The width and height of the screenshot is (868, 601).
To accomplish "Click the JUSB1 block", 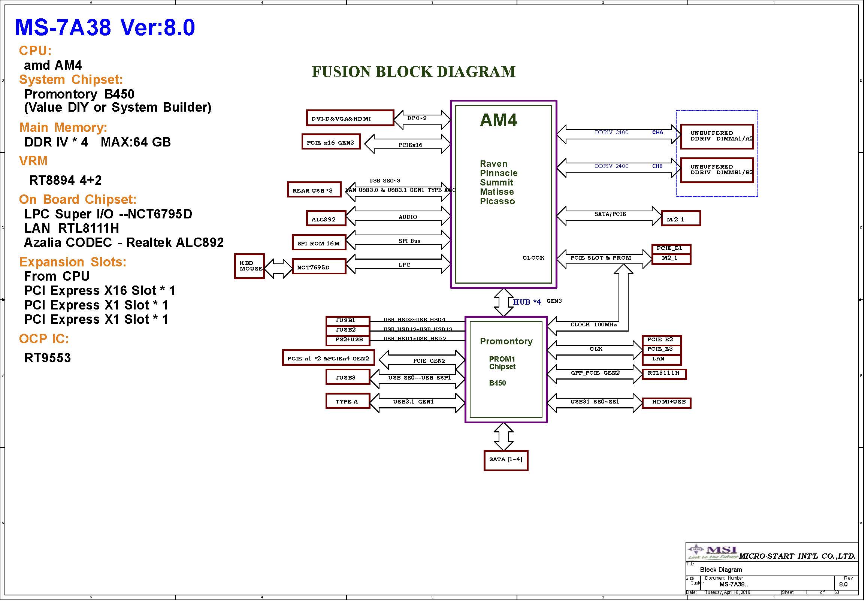I will click(348, 321).
